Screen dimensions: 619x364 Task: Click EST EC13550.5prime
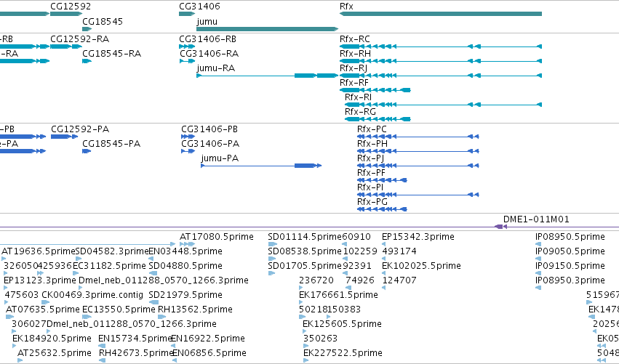119,310
